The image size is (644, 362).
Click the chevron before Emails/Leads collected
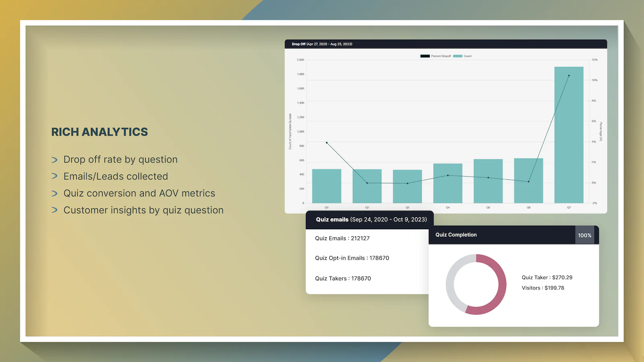pyautogui.click(x=54, y=176)
